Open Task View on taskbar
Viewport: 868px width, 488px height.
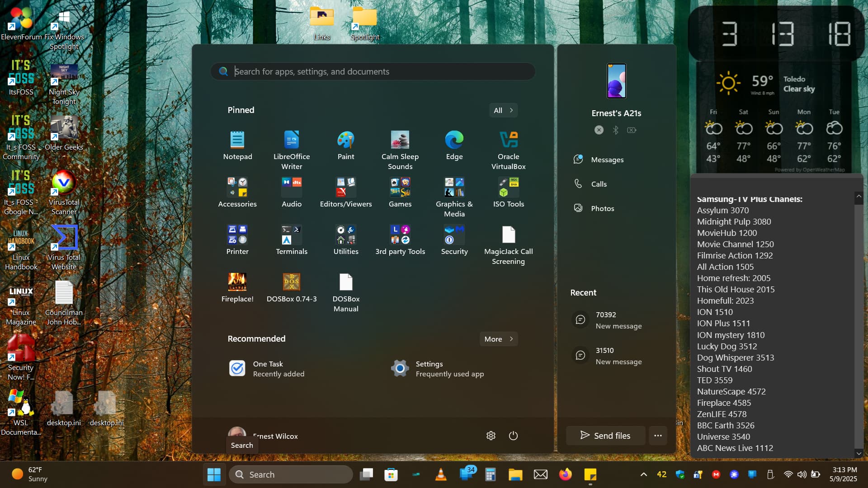[x=366, y=474]
